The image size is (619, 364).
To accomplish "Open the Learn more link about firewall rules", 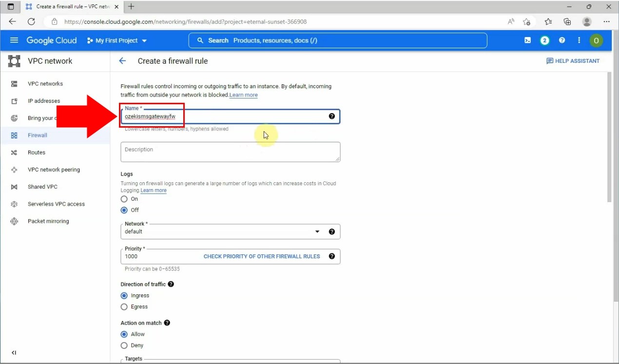I will tap(244, 95).
